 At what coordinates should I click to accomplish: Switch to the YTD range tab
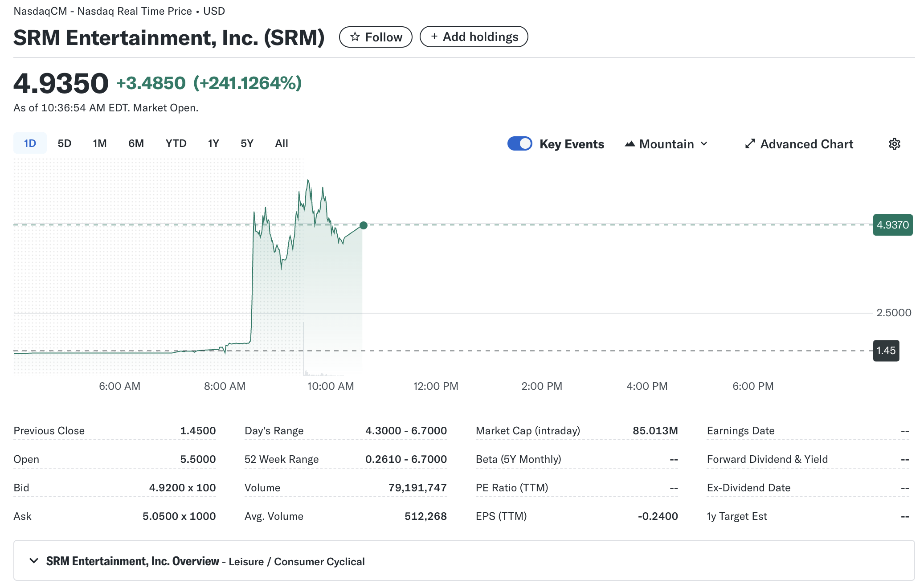point(176,143)
